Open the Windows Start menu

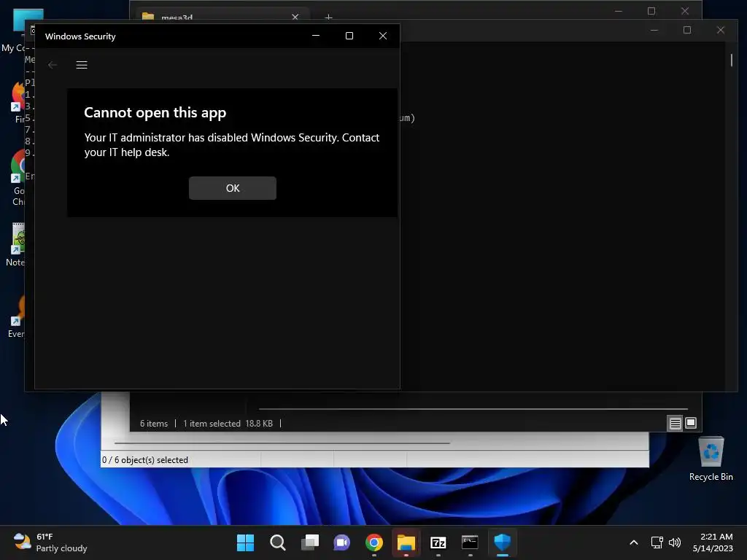(x=245, y=542)
